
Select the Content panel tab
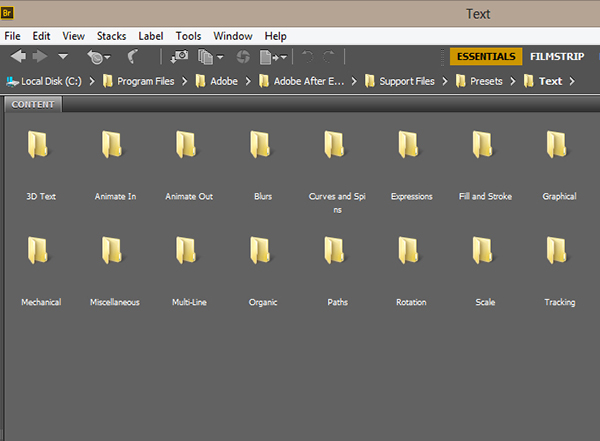[33, 104]
